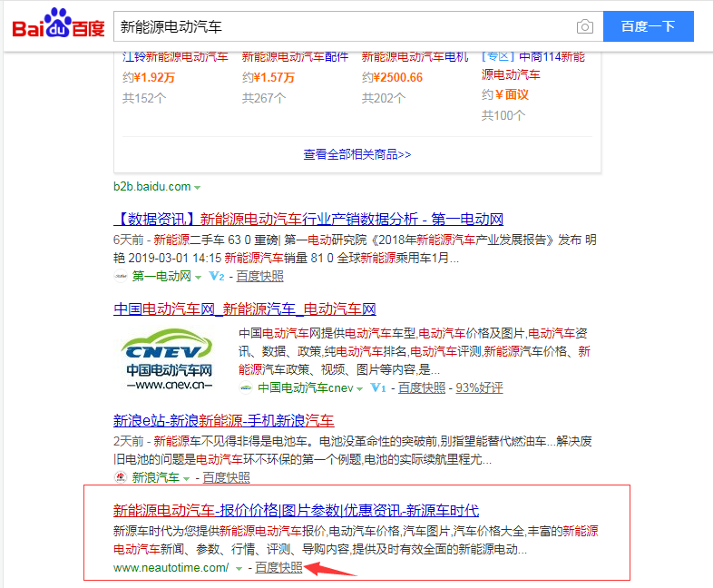The width and height of the screenshot is (713, 588).
Task: Click the Baidu logo
Action: click(59, 23)
